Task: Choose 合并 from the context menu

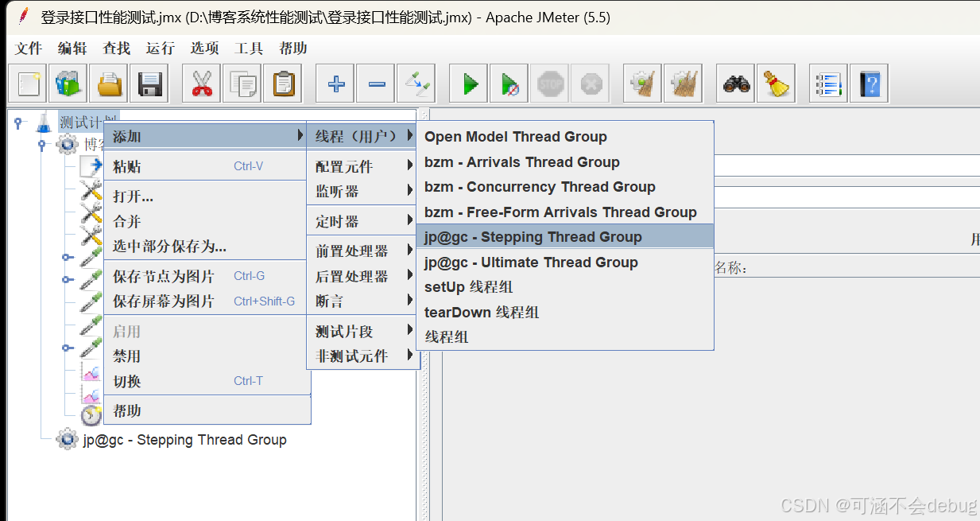Action: pos(207,222)
